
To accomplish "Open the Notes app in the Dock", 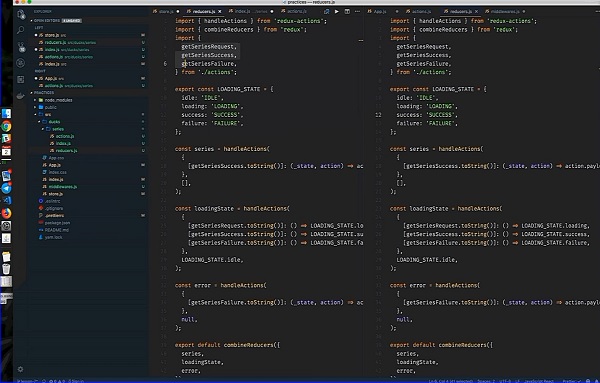I will [6, 257].
